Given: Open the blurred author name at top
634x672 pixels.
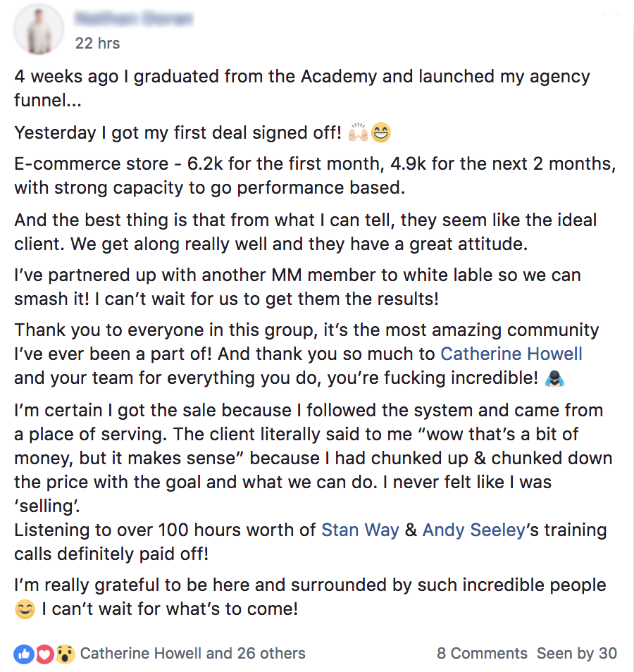Looking at the screenshot, I should click(134, 18).
